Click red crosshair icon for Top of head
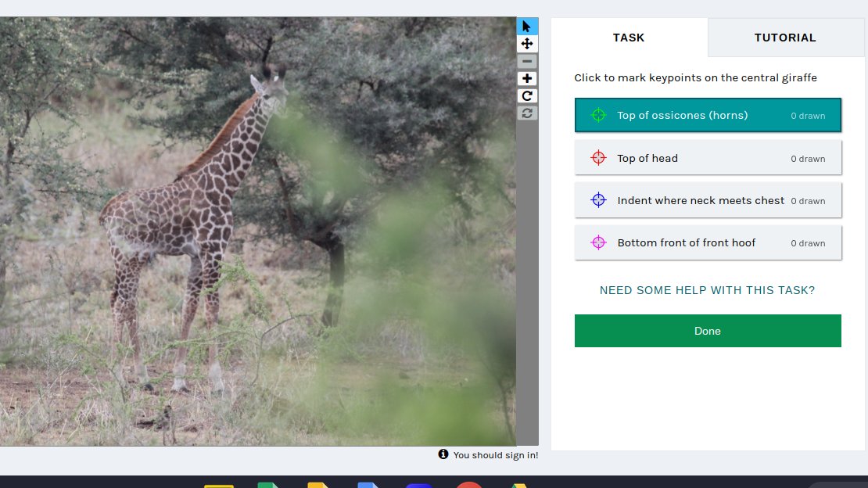The image size is (868, 488). coord(598,158)
